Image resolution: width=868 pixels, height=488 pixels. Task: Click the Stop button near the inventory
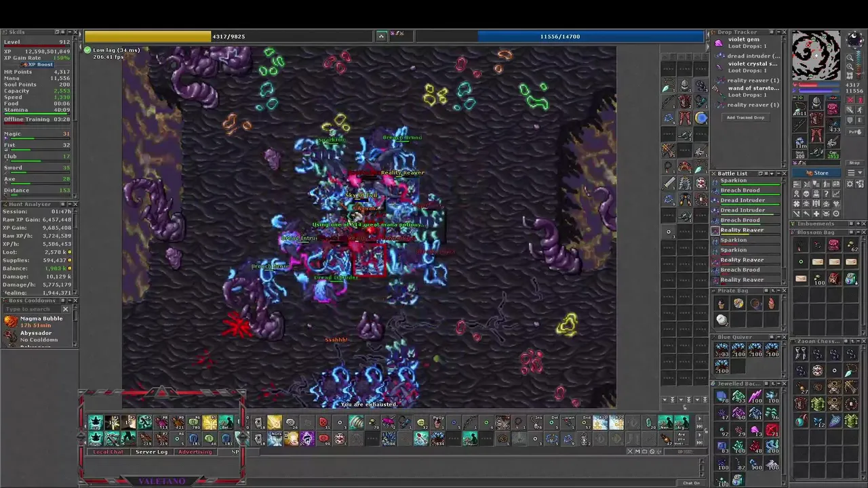coord(854,163)
